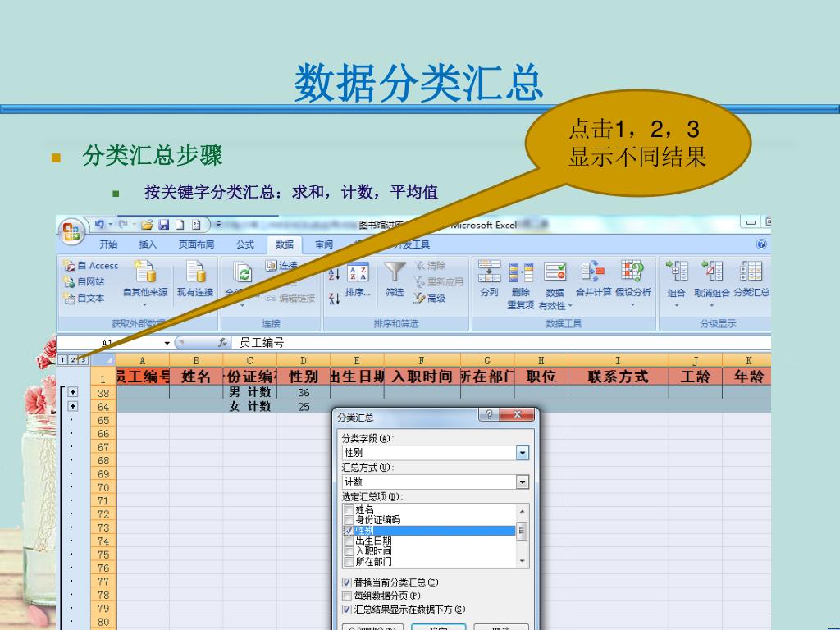Switch to the 公式 ribbon tab
840x630 pixels.
(245, 244)
